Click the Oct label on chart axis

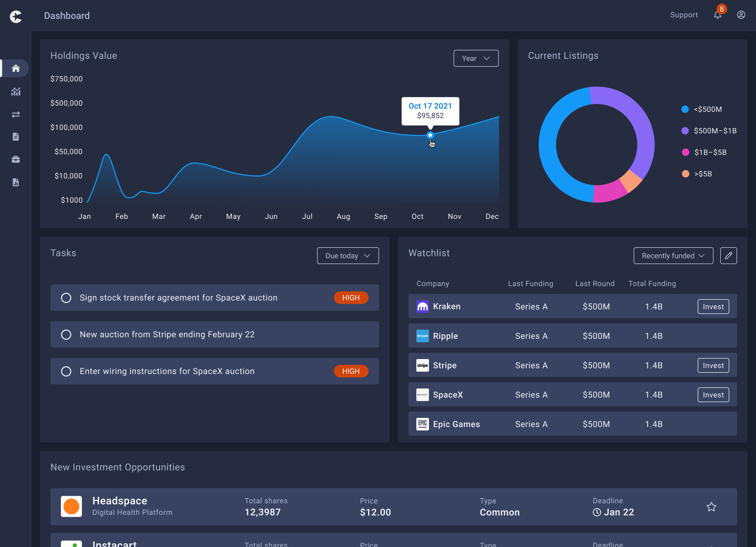tap(417, 216)
